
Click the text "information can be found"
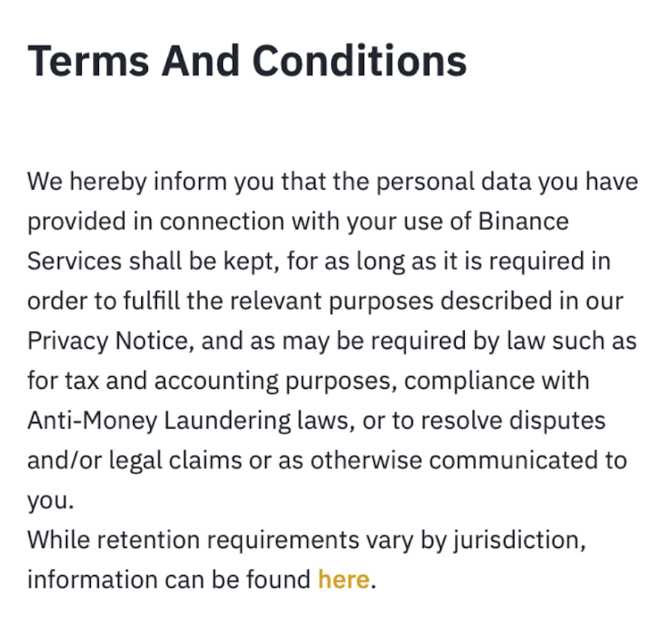click(169, 580)
